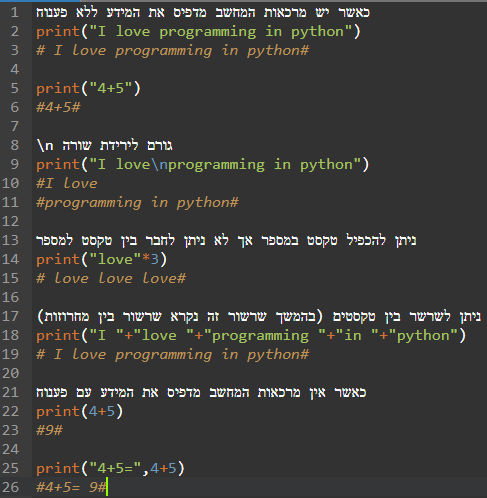
Task: Click line number 13 in the gutter
Action: (x=10, y=240)
